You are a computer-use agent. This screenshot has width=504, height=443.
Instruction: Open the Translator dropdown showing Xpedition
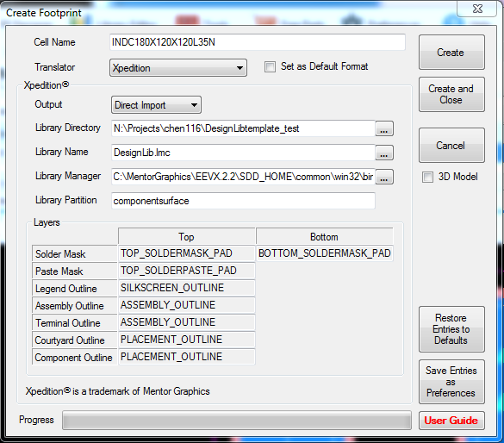178,68
